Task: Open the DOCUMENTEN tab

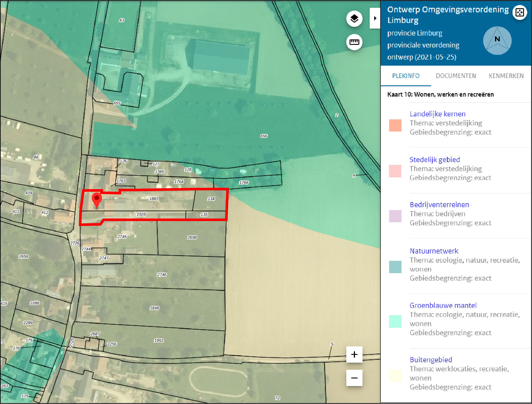Action: 456,76
